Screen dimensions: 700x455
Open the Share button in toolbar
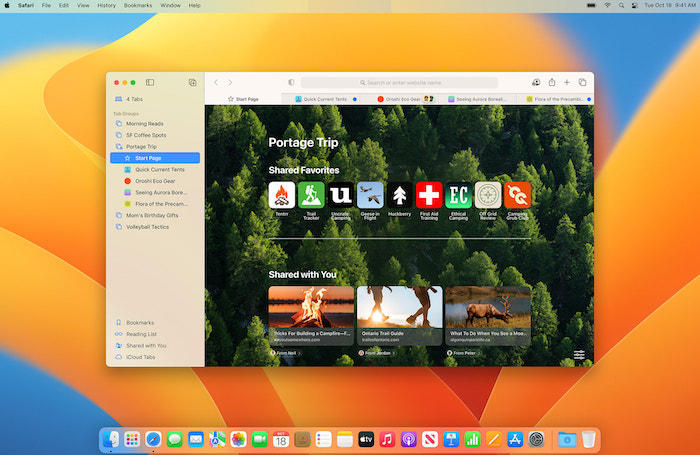click(550, 82)
